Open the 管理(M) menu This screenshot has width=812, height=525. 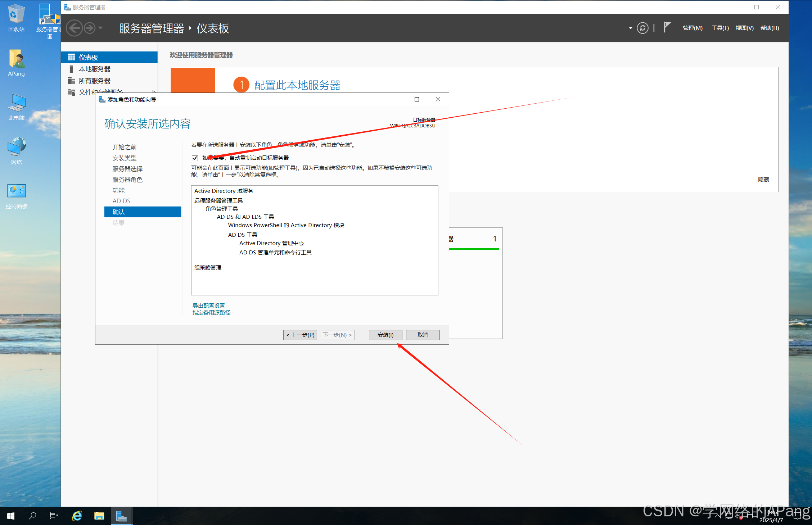693,28
